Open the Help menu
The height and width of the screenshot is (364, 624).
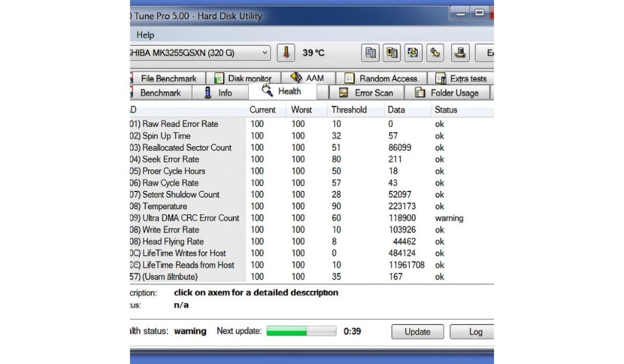[145, 35]
